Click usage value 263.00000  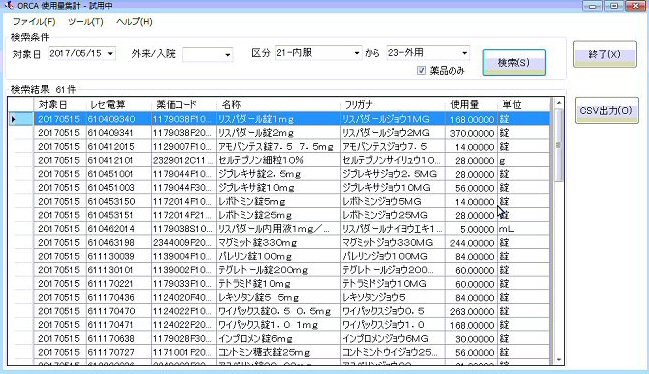coord(471,311)
